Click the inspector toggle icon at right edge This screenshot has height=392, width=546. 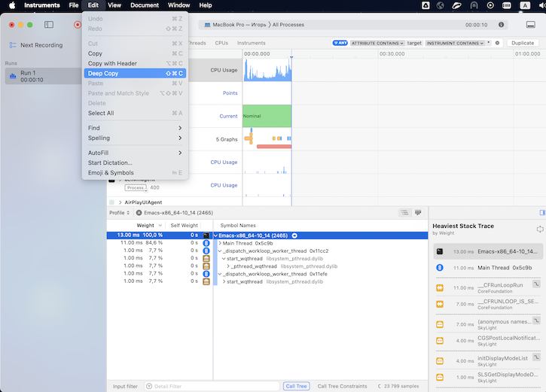(542, 212)
